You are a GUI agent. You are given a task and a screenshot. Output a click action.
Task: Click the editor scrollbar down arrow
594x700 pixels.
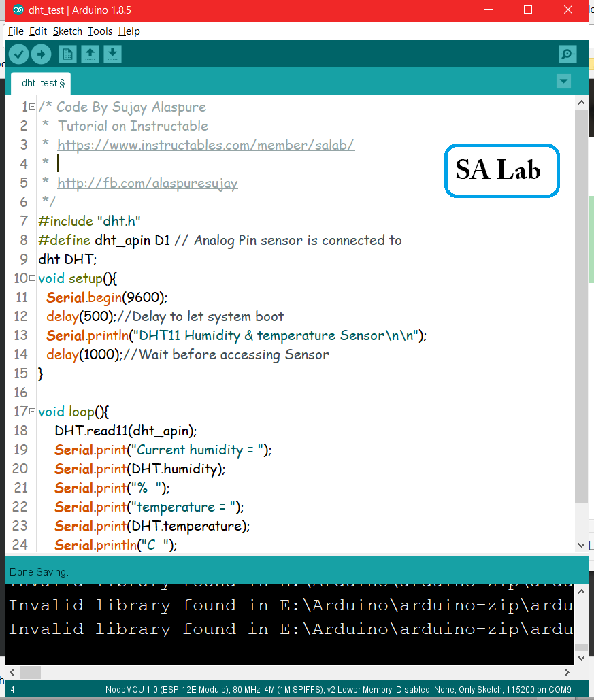click(581, 544)
